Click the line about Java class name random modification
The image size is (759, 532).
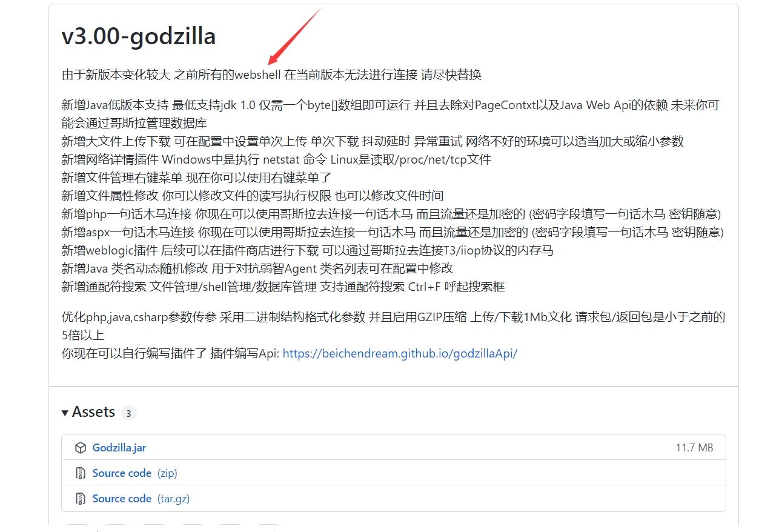[x=257, y=268]
